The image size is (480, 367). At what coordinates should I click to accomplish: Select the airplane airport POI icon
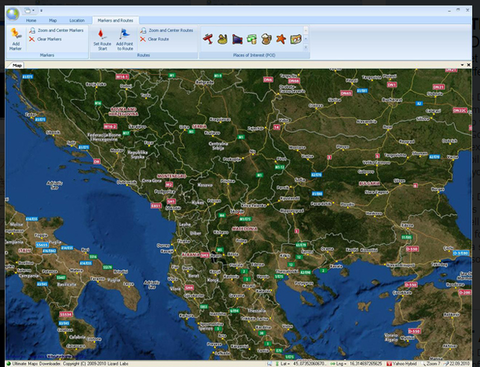(208, 39)
